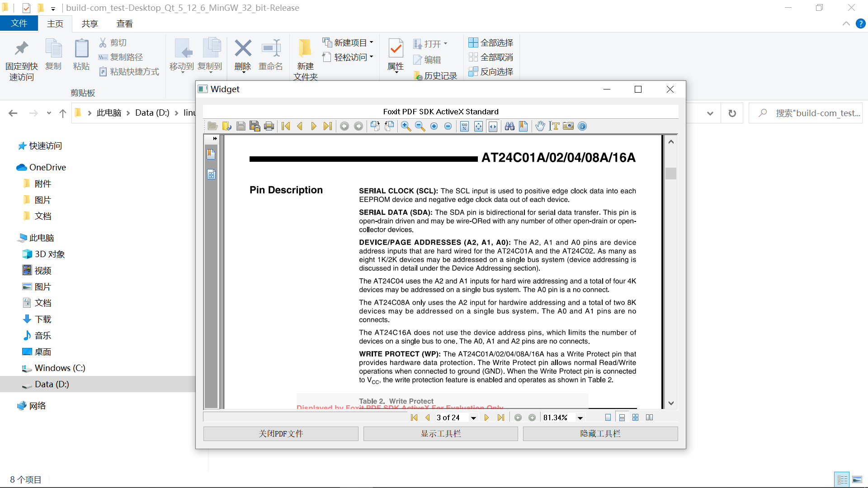Click the snapshot camera icon

[x=568, y=127]
